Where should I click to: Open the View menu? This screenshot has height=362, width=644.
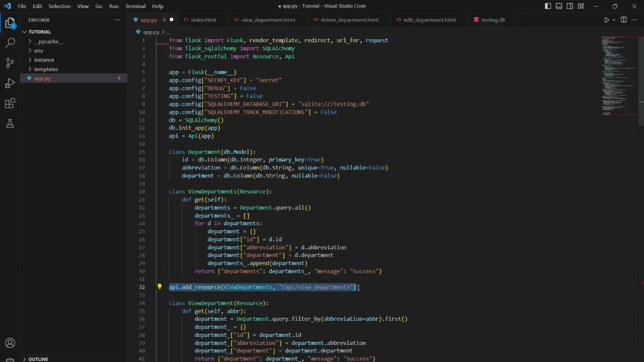click(x=83, y=6)
